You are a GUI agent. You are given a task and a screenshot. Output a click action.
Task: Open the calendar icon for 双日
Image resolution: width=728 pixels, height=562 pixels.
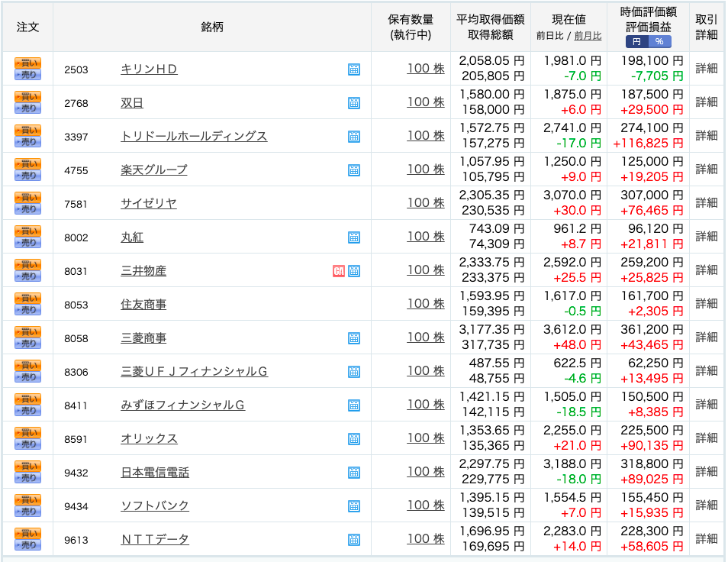354,102
